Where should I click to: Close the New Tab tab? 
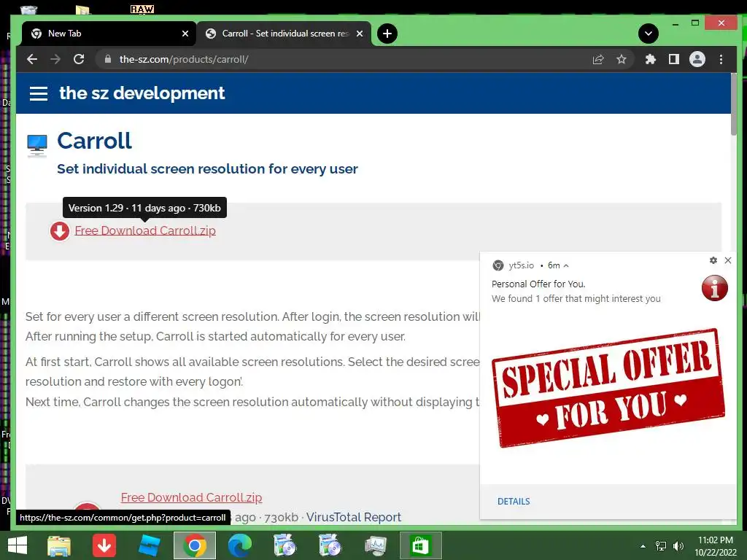click(x=185, y=34)
